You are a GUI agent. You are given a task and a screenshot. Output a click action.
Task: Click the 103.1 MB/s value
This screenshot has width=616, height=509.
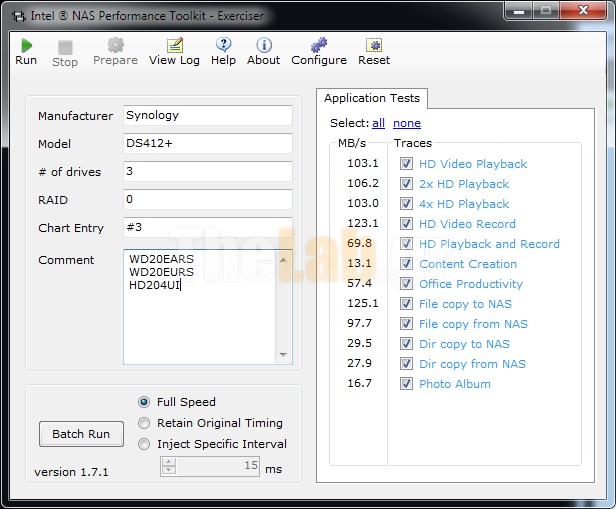(363, 163)
